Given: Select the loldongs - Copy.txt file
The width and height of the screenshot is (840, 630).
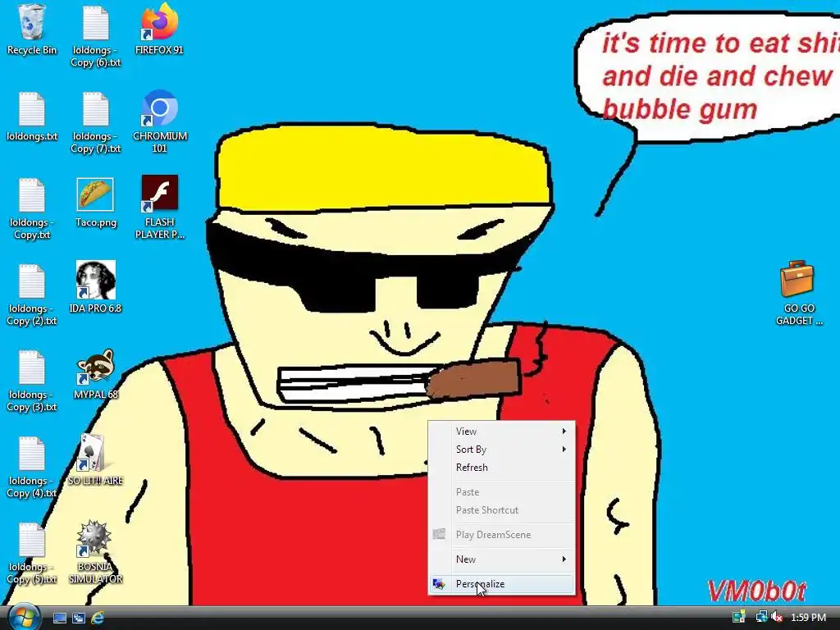Looking at the screenshot, I should pyautogui.click(x=32, y=208).
